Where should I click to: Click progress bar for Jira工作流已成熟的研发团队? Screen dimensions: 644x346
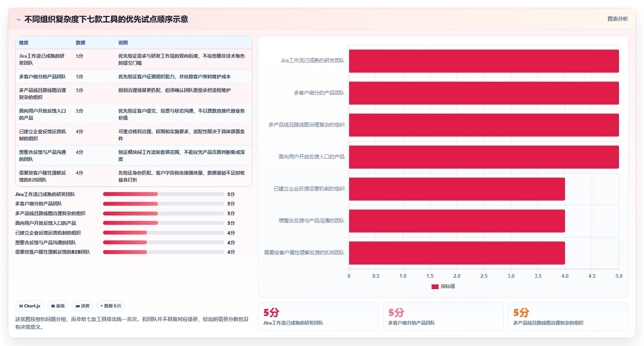(x=163, y=194)
